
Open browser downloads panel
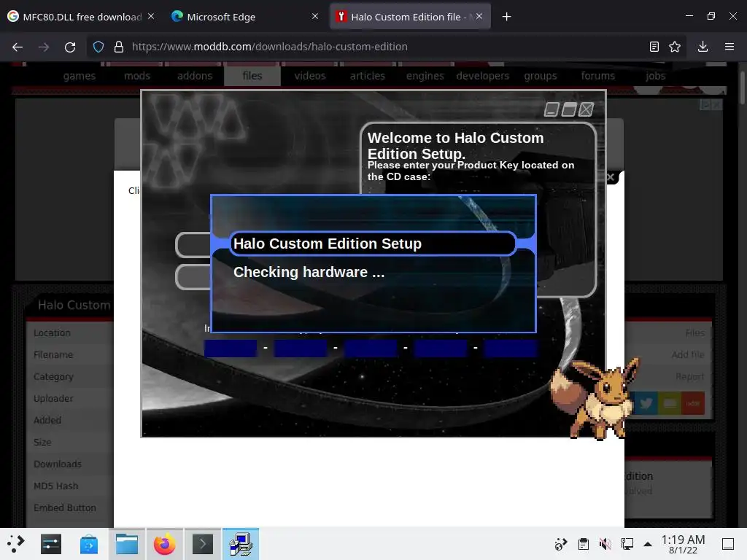[703, 47]
